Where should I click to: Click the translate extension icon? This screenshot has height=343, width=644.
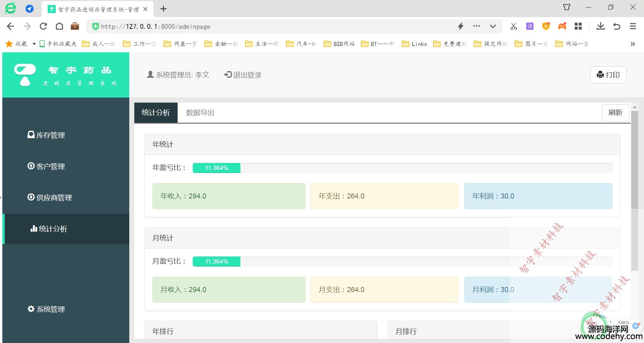[530, 26]
